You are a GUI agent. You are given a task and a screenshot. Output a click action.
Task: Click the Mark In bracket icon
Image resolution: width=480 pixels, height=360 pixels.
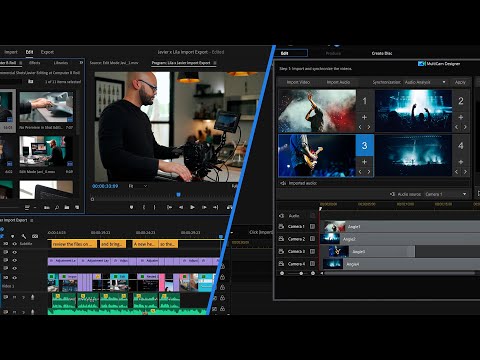point(144,207)
